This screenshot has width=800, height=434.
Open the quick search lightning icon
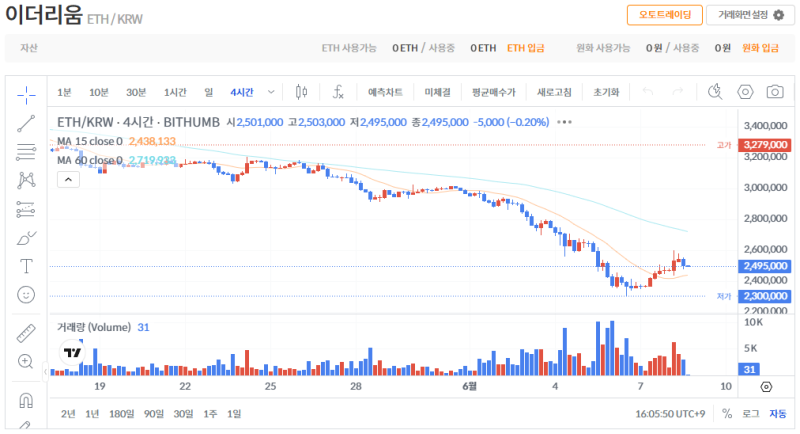click(x=715, y=92)
